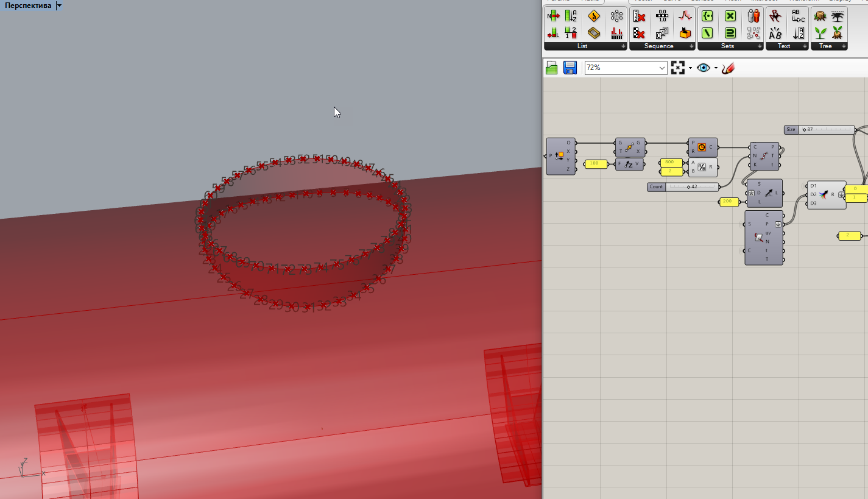This screenshot has width=868, height=499.
Task: Click the yellow panel containing 100
Action: click(x=595, y=164)
